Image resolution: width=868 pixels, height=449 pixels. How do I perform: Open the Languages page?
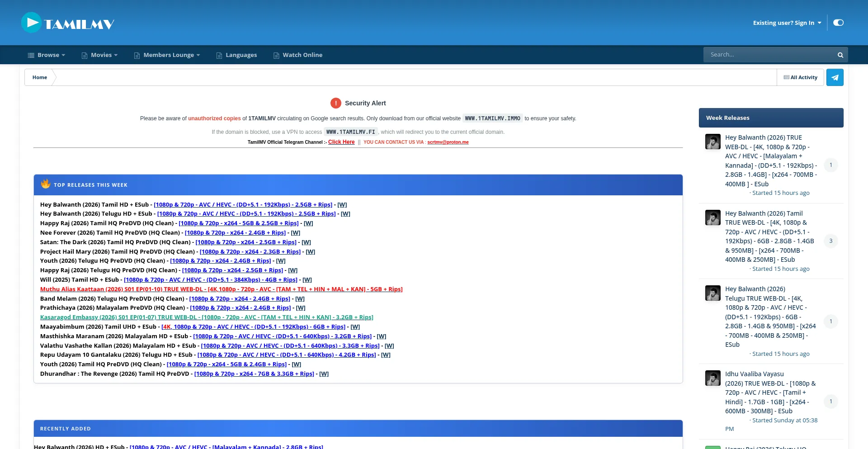tap(236, 55)
